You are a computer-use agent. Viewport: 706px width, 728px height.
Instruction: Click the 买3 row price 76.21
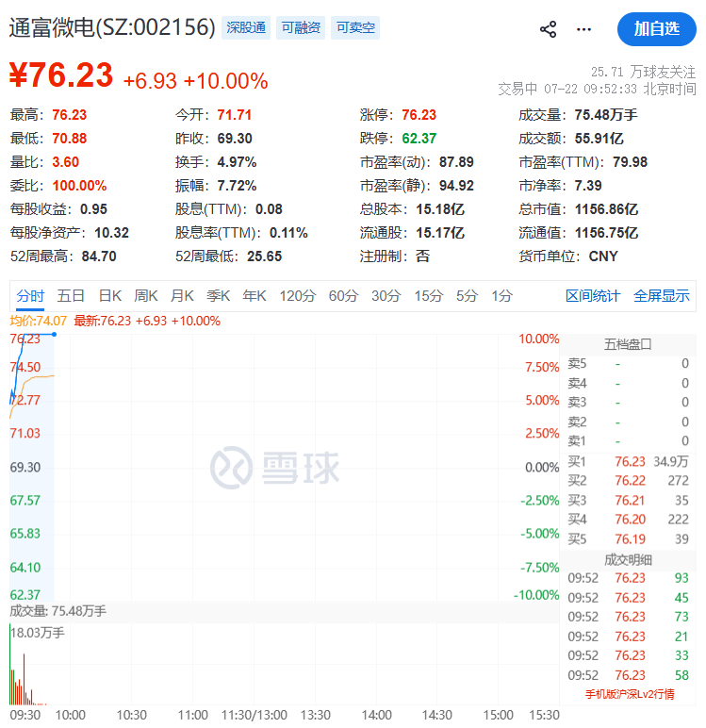630,501
